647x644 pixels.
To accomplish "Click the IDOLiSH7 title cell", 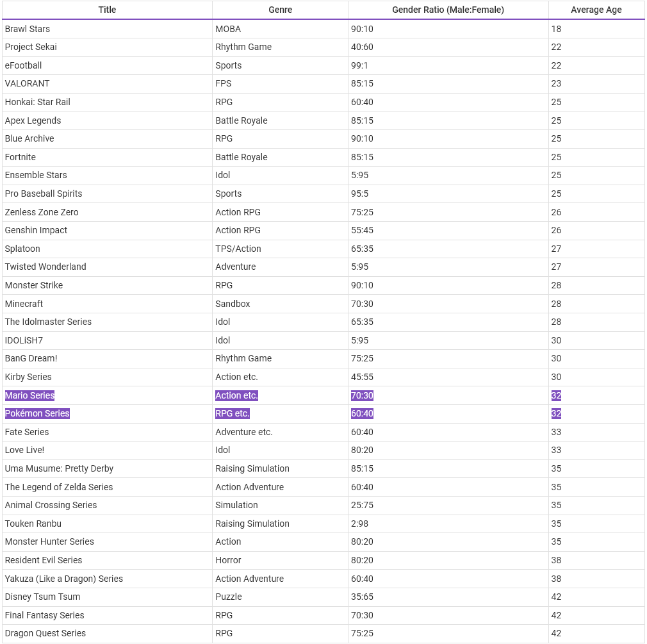I will coord(107,340).
